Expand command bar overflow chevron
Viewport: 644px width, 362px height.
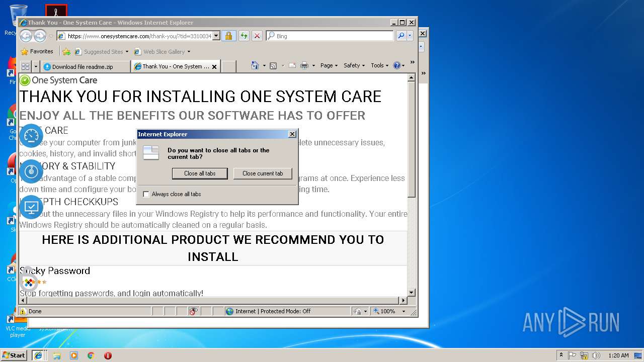click(x=413, y=62)
